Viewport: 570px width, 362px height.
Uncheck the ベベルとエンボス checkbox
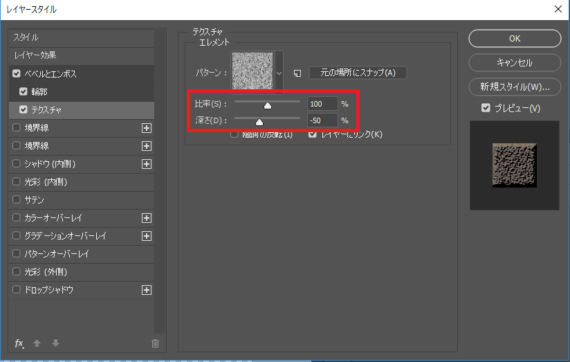coord(16,73)
